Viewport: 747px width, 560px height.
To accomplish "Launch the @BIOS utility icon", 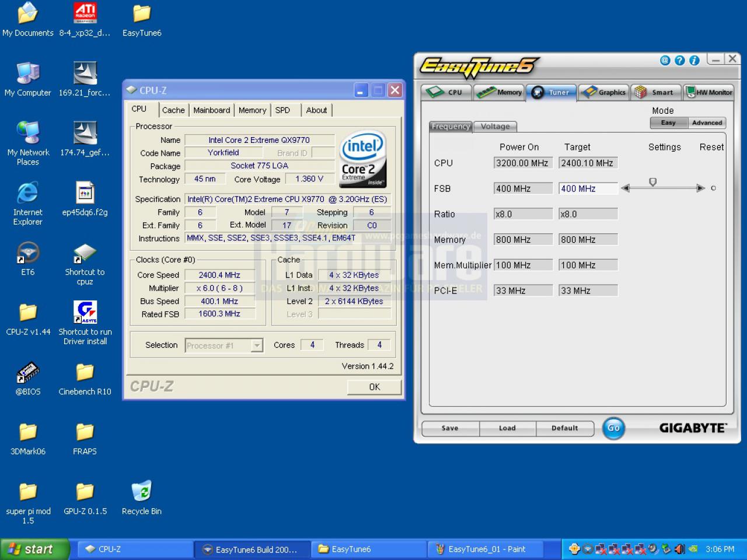I will click(x=27, y=379).
